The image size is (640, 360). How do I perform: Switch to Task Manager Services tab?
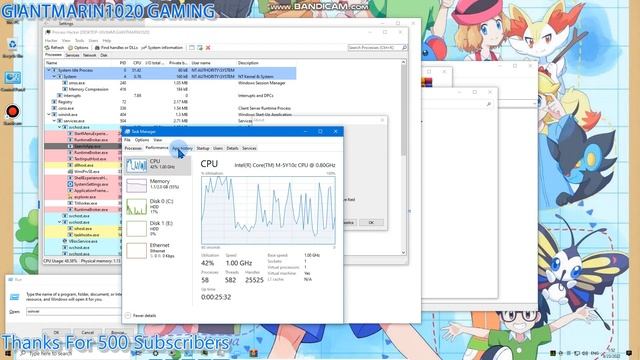(x=249, y=148)
